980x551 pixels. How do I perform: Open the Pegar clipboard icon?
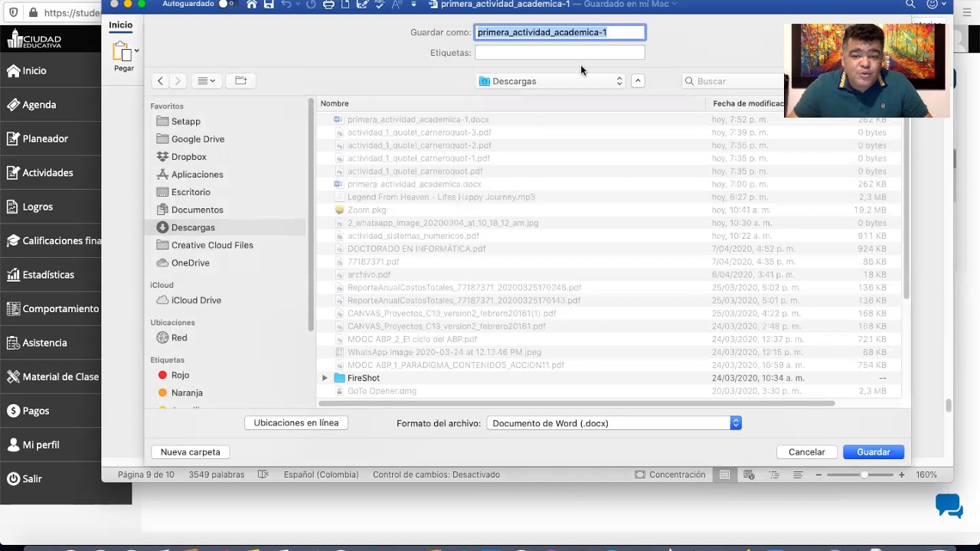click(x=123, y=52)
